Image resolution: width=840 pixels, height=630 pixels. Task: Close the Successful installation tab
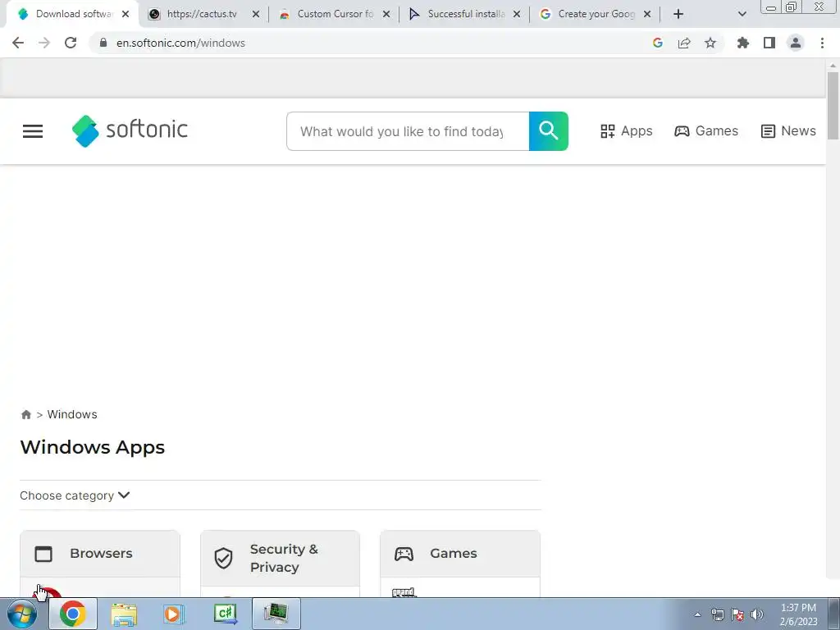[517, 15]
